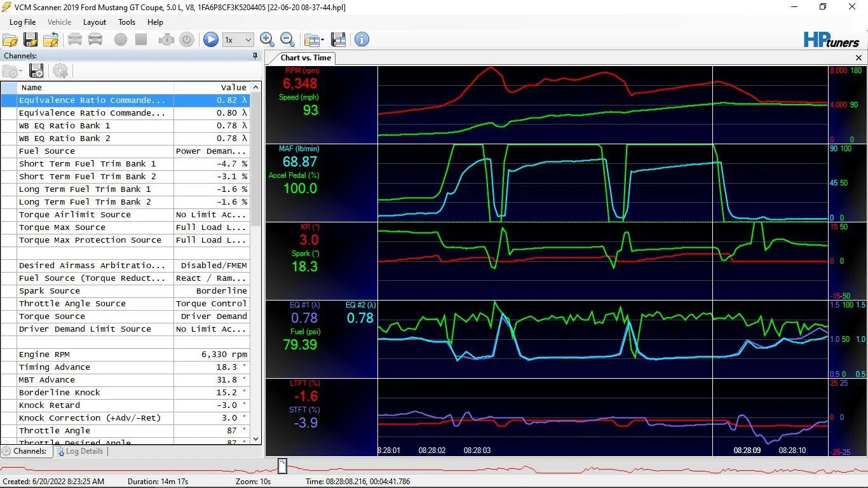
Task: Select Short Term Fuel Trim Bank 2 row
Action: [x=125, y=177]
